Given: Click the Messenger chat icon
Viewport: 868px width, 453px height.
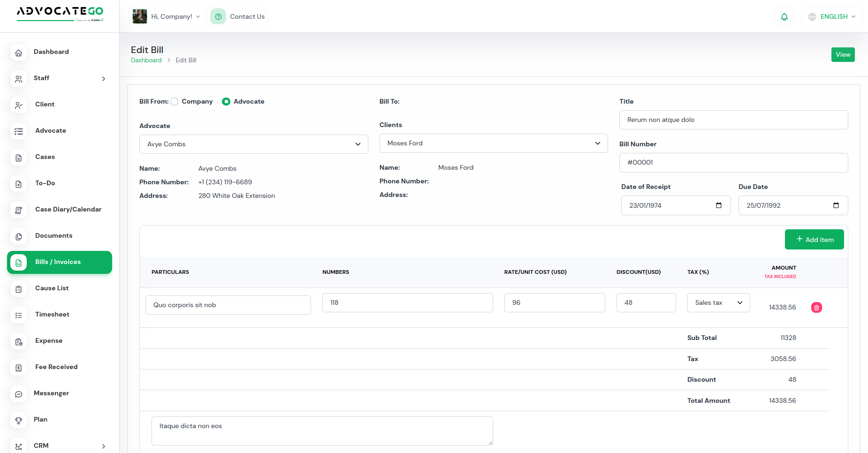Looking at the screenshot, I should pyautogui.click(x=19, y=394).
